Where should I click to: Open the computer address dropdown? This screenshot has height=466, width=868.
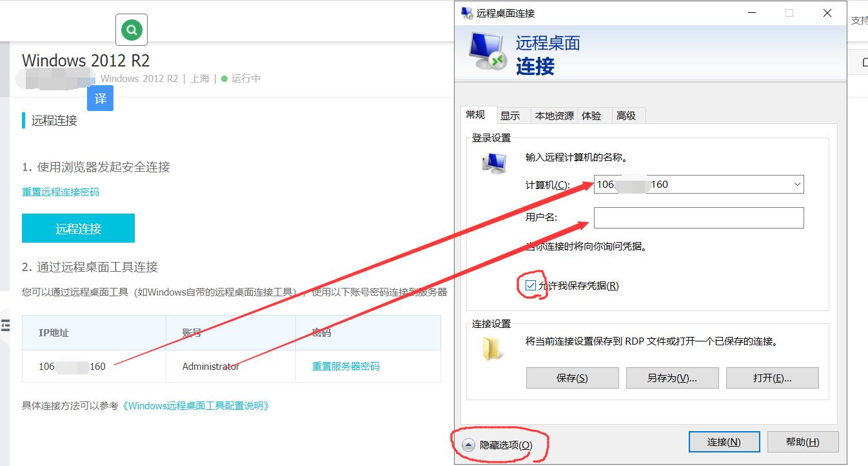coord(796,185)
